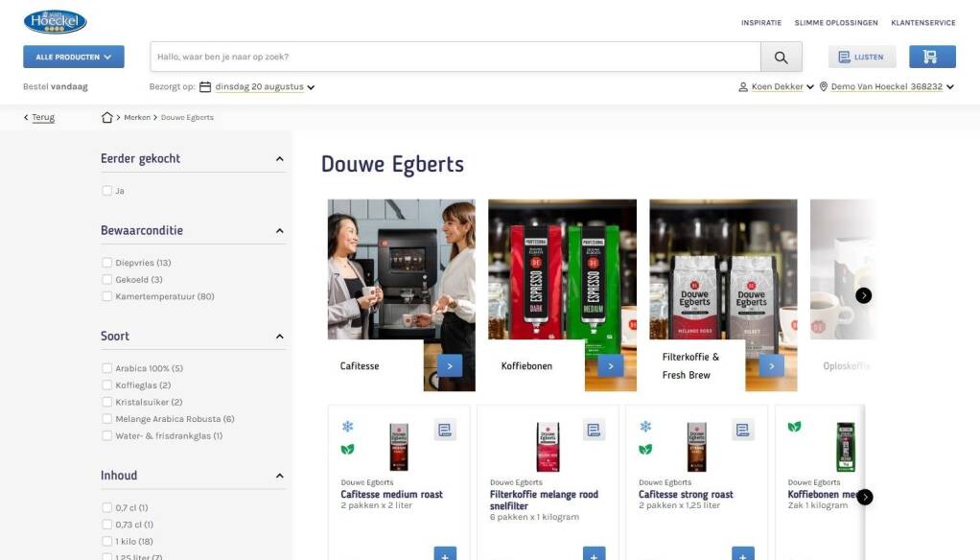This screenshot has height=560, width=980.
Task: Select the Kamertemperatuur (80) checkbox
Action: pyautogui.click(x=106, y=296)
